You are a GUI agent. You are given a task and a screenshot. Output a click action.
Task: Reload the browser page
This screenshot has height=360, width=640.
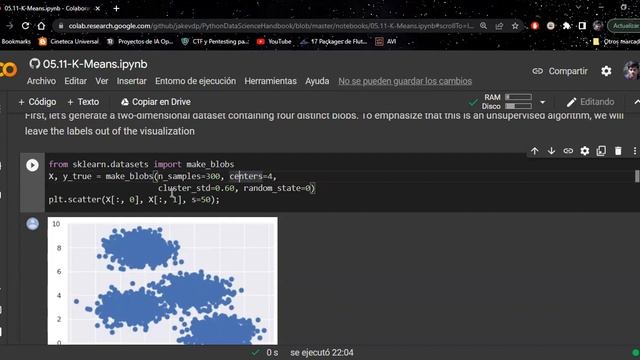point(25,26)
